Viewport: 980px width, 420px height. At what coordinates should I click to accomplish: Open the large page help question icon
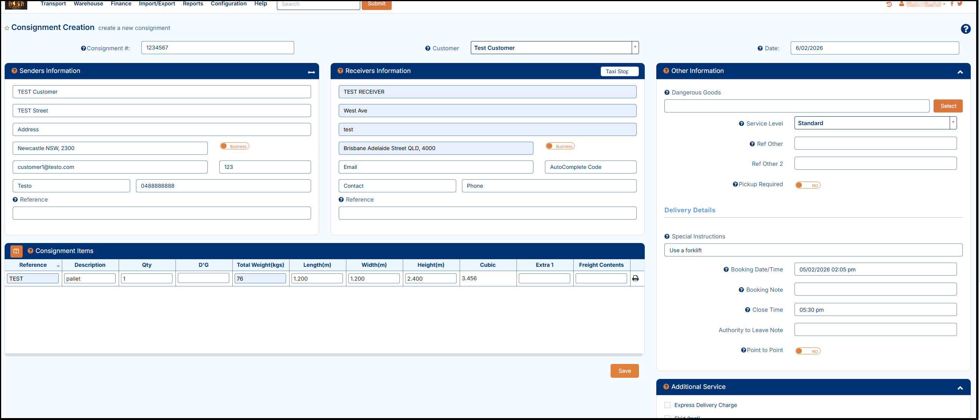(965, 29)
